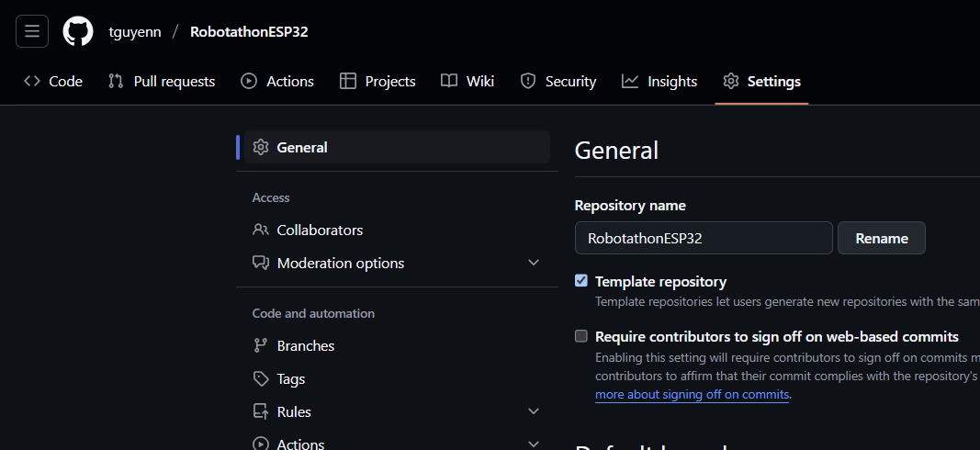This screenshot has width=980, height=450.
Task: Uncheck the Template repository checkbox
Action: [581, 281]
